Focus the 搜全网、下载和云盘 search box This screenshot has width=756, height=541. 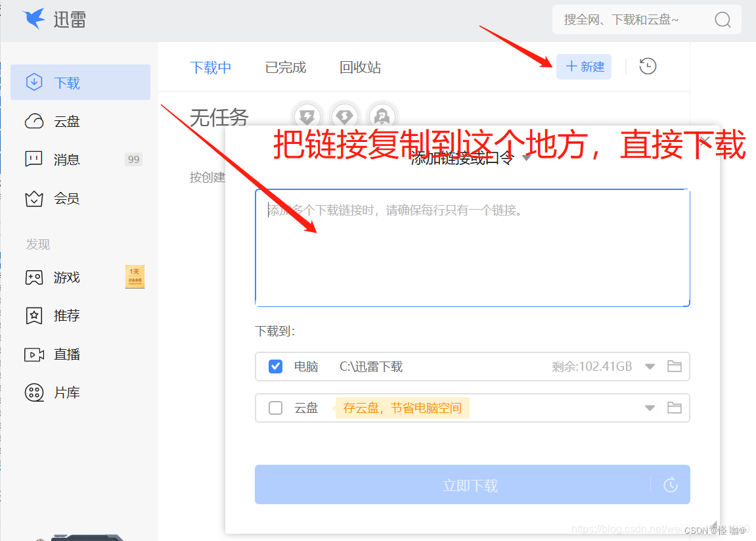click(x=646, y=20)
